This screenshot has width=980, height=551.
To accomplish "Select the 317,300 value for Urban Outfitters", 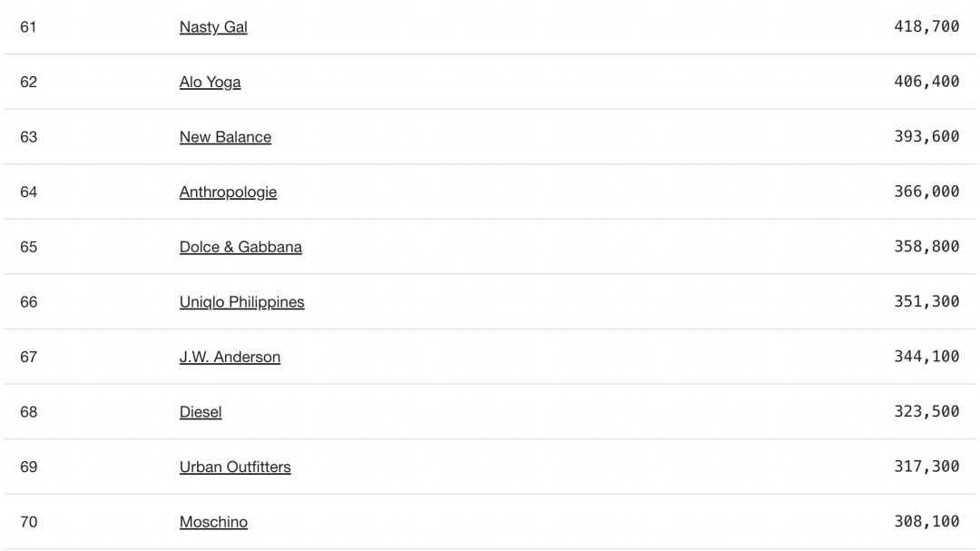I will [926, 467].
